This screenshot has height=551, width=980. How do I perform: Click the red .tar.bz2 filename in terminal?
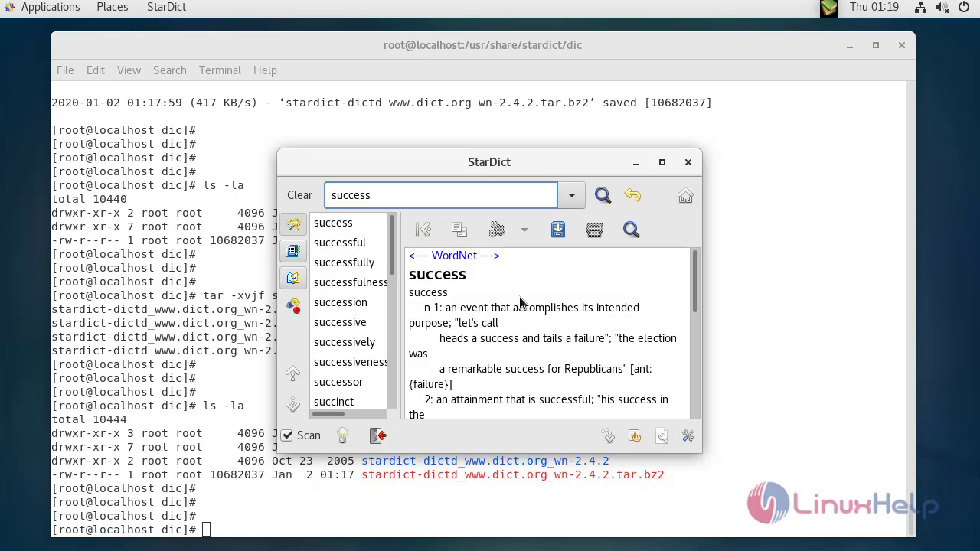tap(513, 474)
